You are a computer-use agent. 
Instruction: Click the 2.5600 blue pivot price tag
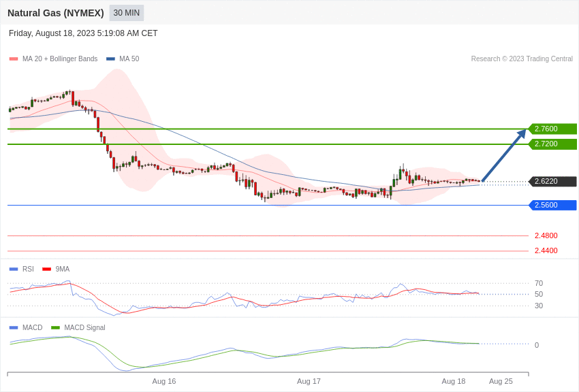[552, 205]
